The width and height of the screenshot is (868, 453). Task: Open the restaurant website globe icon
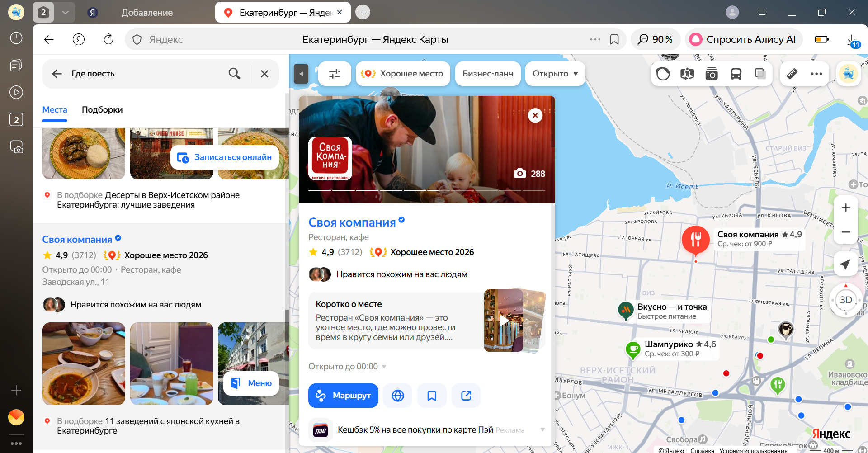[x=398, y=396]
